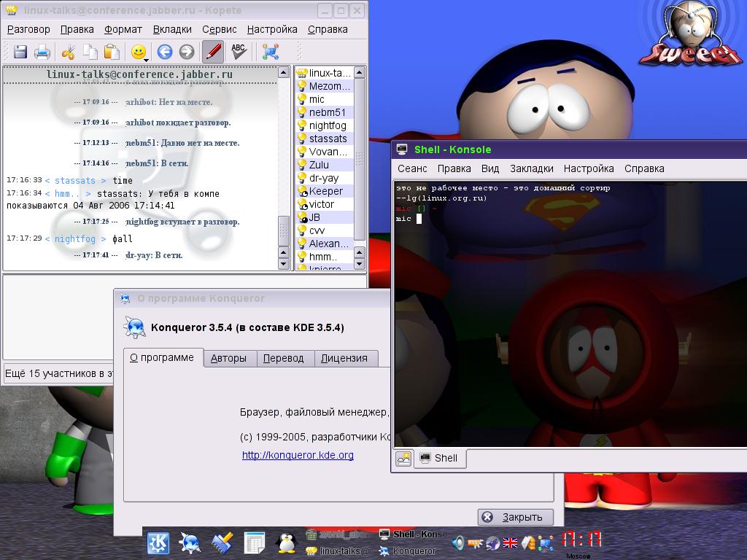Open the Вид menu in Konsole

click(x=490, y=168)
